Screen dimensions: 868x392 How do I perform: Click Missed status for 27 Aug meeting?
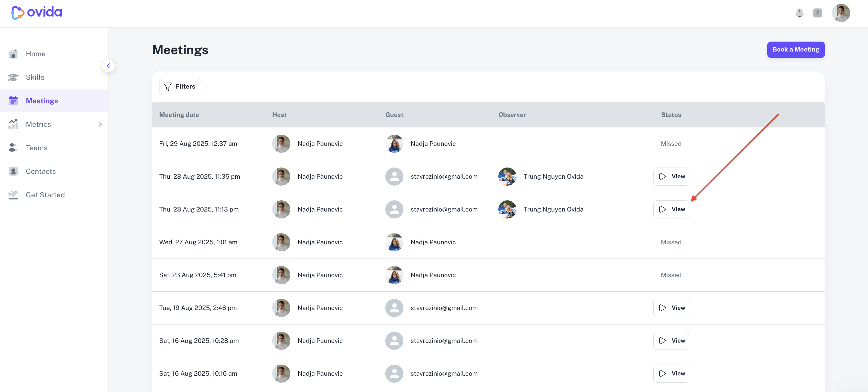pyautogui.click(x=671, y=242)
